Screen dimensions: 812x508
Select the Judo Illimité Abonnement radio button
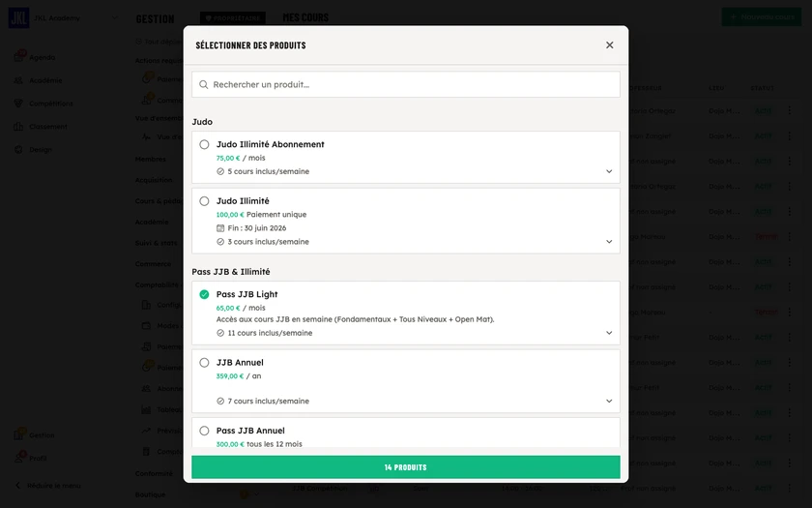click(x=205, y=144)
